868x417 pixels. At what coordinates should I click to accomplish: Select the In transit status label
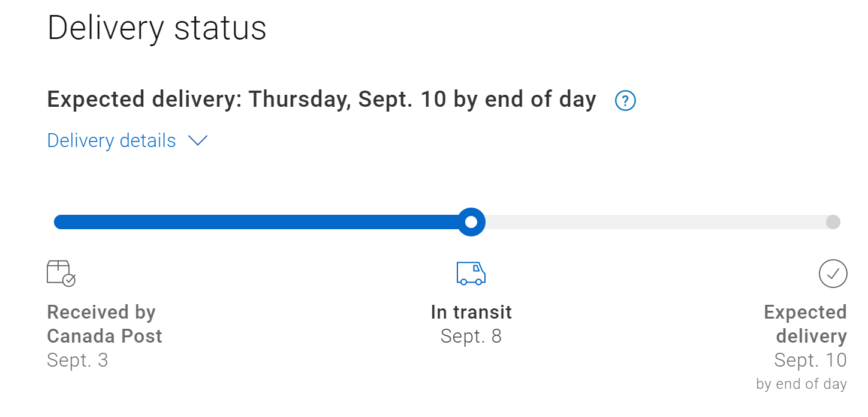471,312
